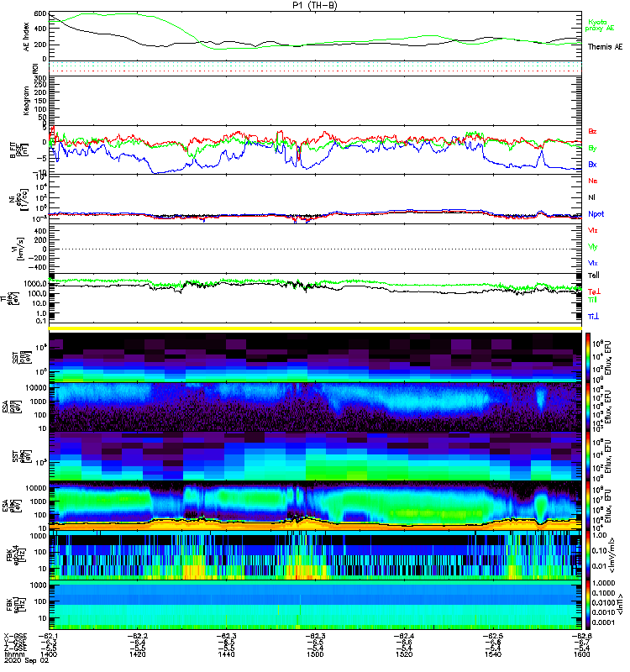Click the 1420 time tick label
630x672 pixels.
click(x=137, y=654)
